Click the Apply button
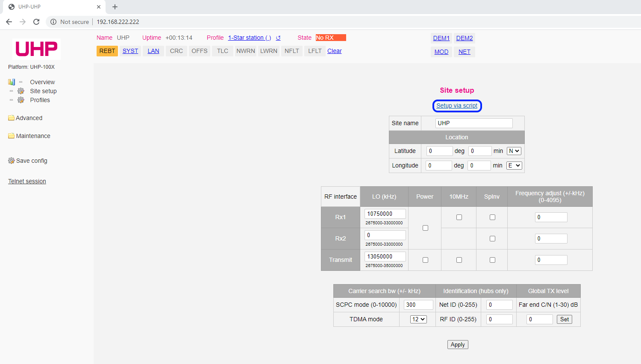This screenshot has width=641, height=364. coord(458,345)
